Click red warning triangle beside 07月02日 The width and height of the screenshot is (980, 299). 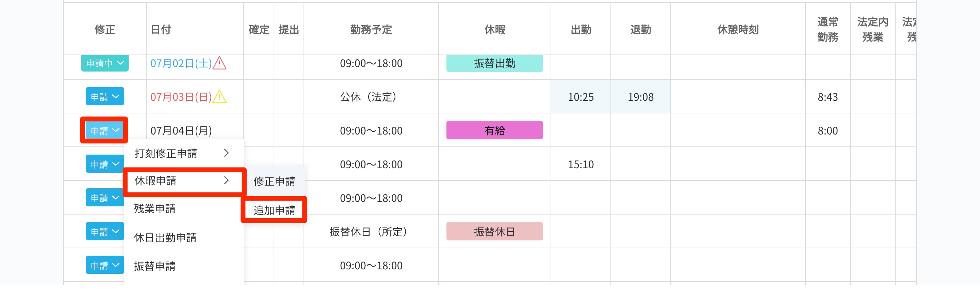coord(219,63)
